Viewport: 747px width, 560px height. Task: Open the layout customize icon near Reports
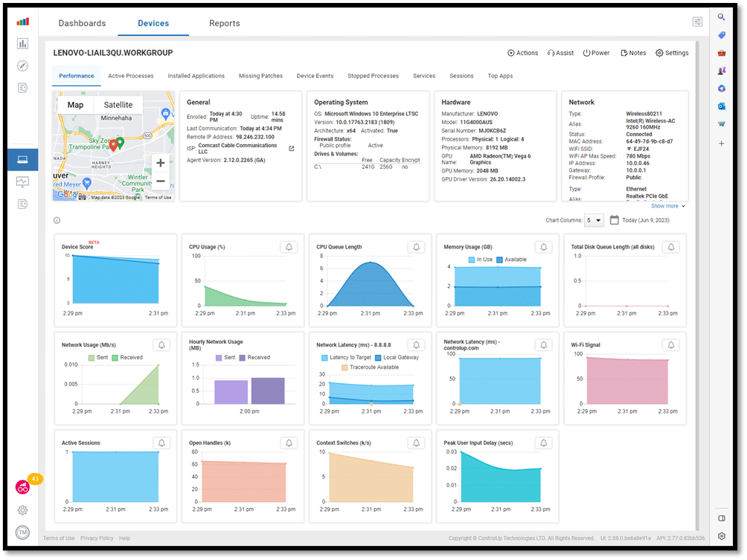(x=697, y=22)
